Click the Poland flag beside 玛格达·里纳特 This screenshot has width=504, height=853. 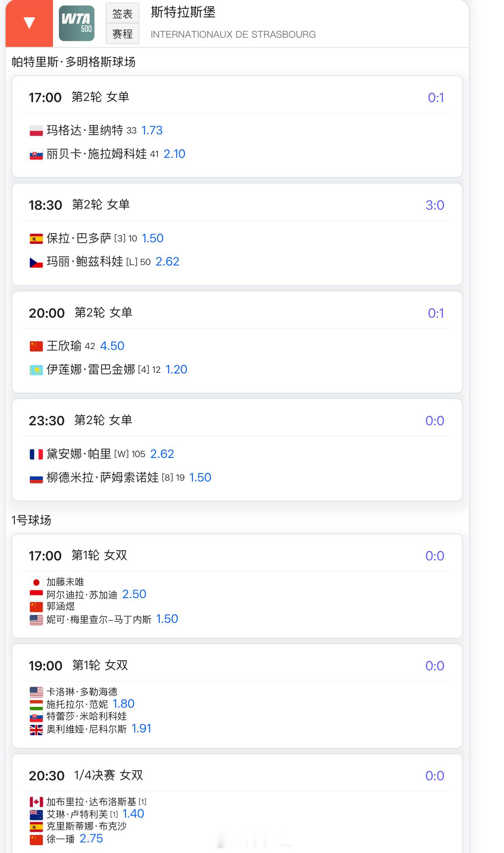point(36,131)
